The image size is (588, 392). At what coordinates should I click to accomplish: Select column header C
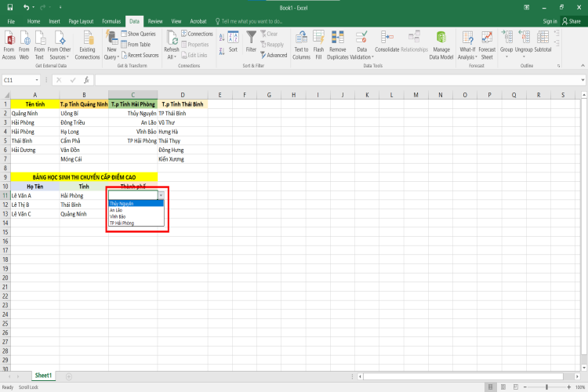pyautogui.click(x=132, y=95)
